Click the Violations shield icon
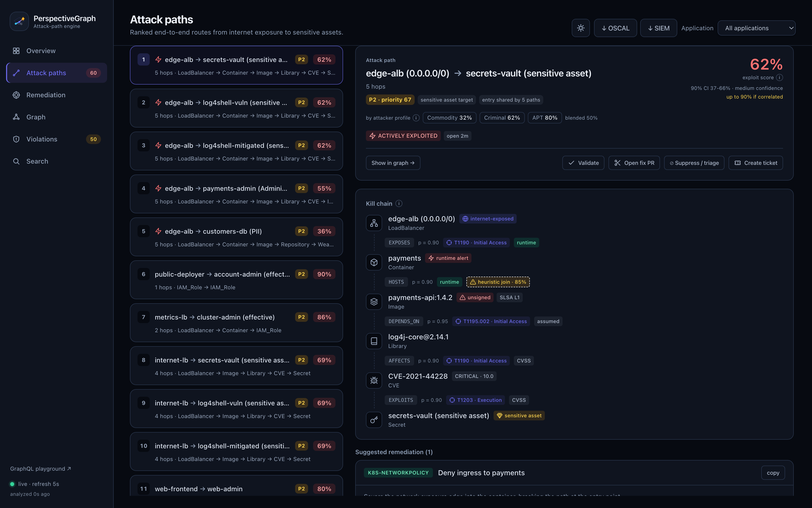The image size is (812, 508). pos(16,139)
